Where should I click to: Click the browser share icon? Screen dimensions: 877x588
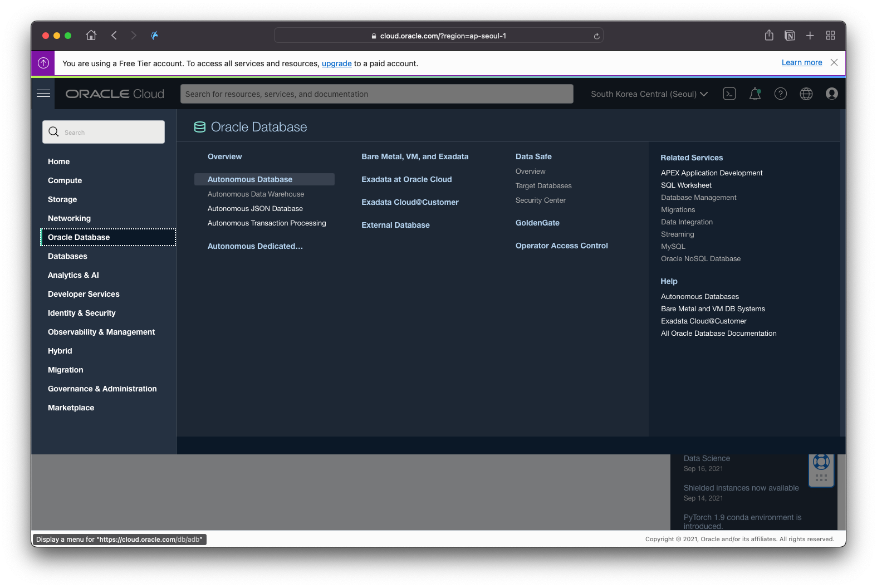pos(769,35)
